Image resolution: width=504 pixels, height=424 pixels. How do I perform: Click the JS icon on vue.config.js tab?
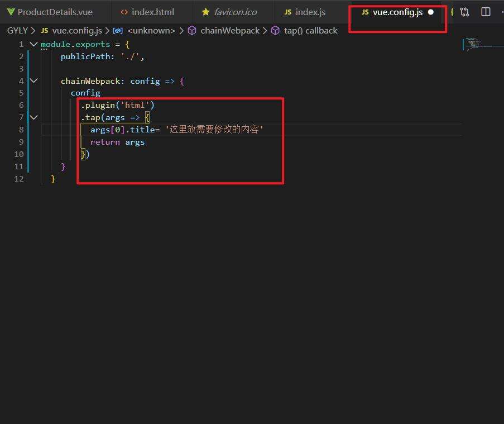pos(365,12)
